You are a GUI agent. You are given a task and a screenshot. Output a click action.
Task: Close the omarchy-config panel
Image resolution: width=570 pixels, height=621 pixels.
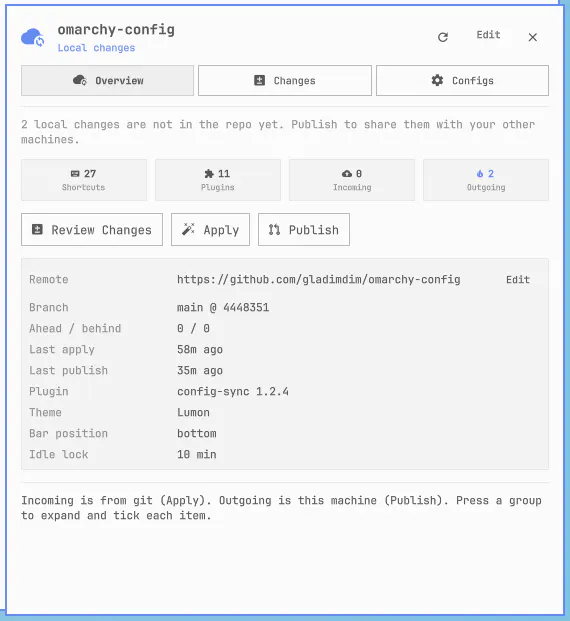[533, 37]
